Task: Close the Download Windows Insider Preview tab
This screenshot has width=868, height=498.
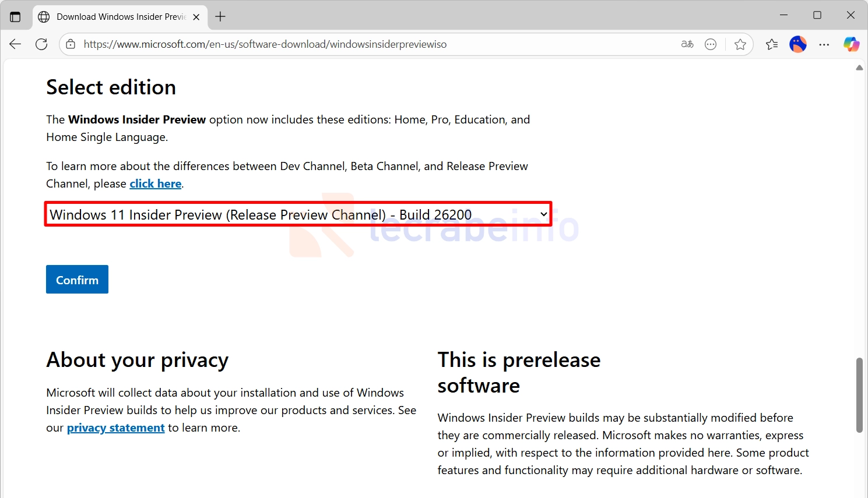Action: point(196,17)
